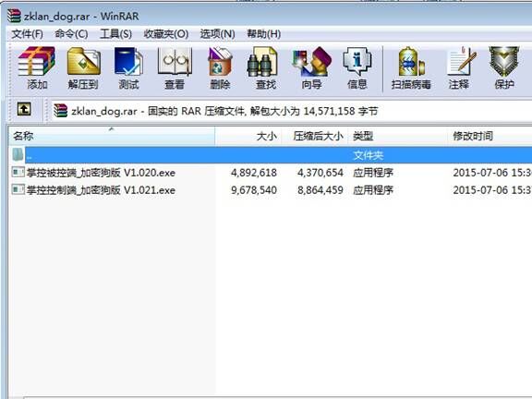Click the size value 4,892,618

pyautogui.click(x=254, y=173)
